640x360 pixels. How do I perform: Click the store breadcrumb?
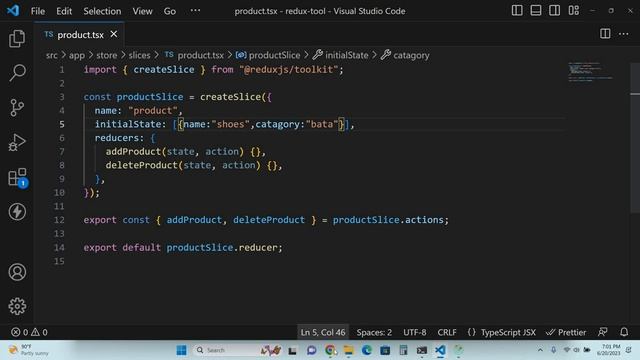[107, 55]
